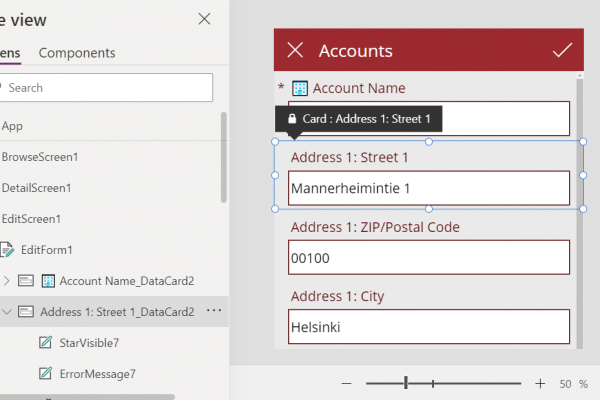This screenshot has width=600, height=400.
Task: Click the locked Card: Address 1: Street 1 tag
Action: point(359,119)
